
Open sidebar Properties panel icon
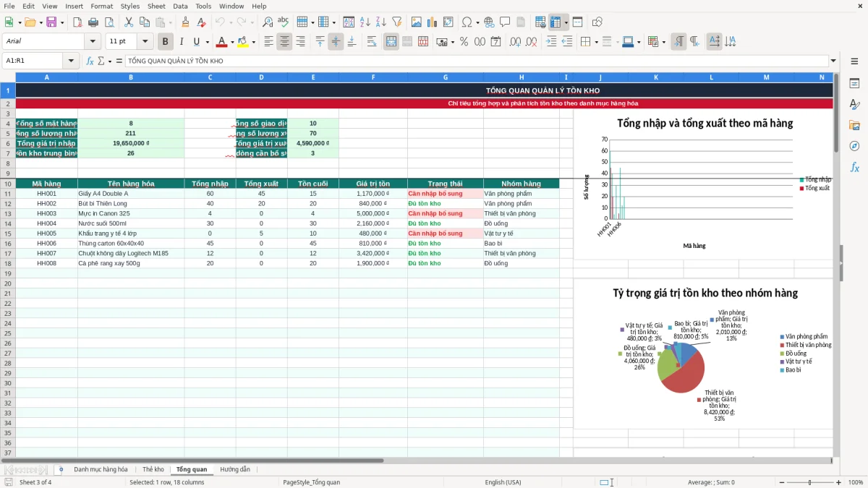coord(854,84)
